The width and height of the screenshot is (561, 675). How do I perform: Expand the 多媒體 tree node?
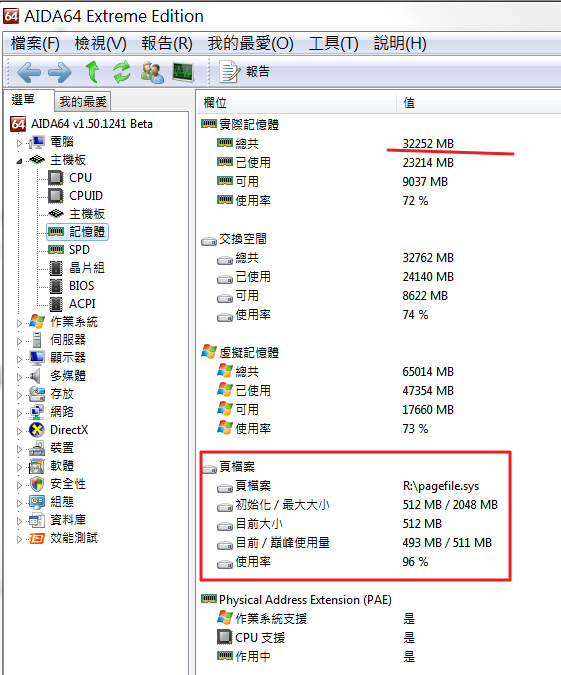click(19, 377)
